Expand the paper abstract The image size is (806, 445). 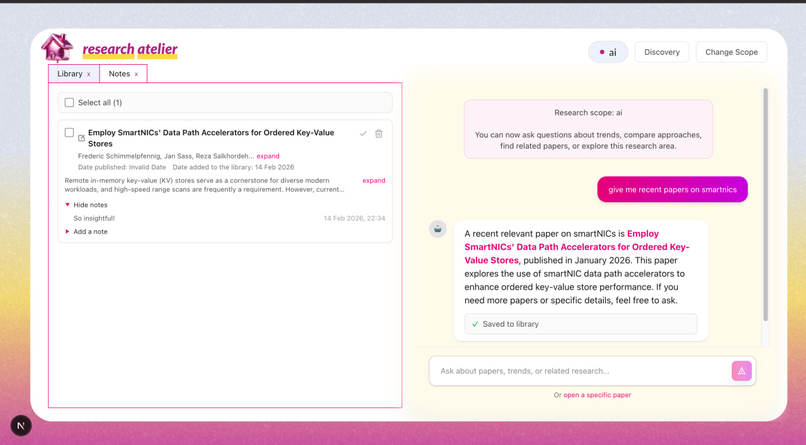click(x=374, y=180)
